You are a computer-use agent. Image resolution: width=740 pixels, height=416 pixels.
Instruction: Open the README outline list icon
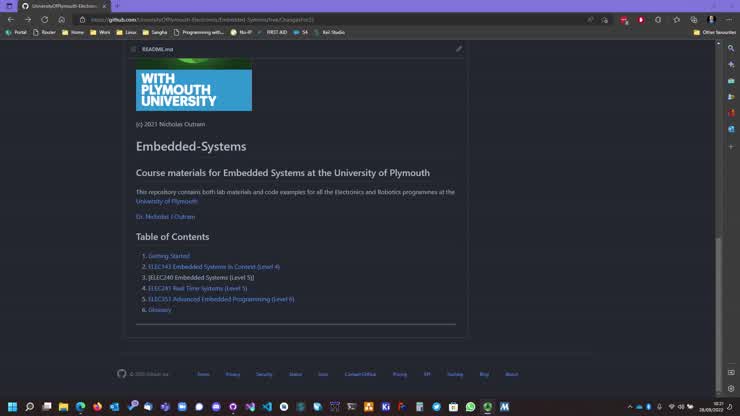tap(133, 49)
